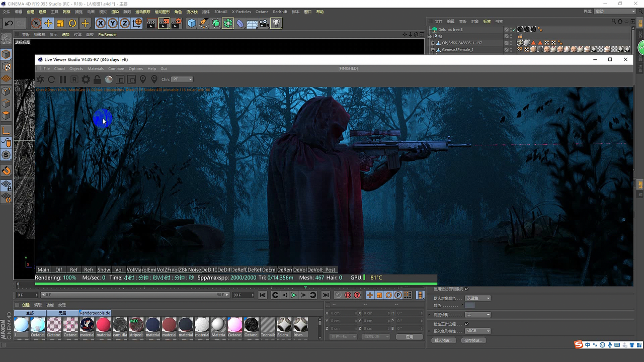This screenshot has height=362, width=644.
Task: Send render in Live Viewer (Octane logo)
Action: [x=40, y=79]
